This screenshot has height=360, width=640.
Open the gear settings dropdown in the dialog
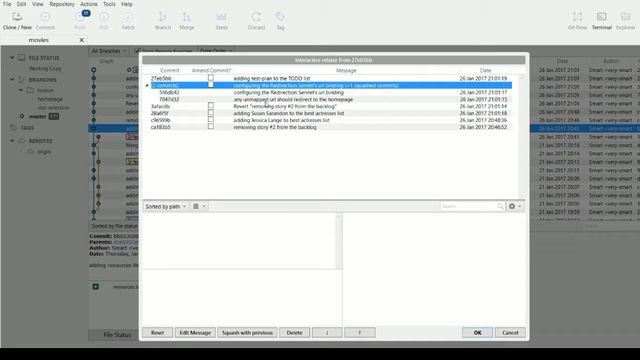click(515, 207)
